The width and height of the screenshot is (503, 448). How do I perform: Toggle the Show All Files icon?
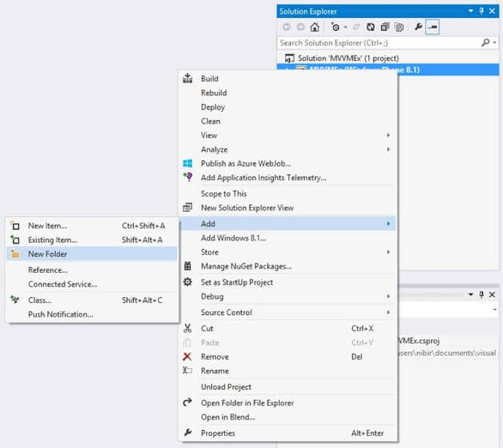pyautogui.click(x=399, y=27)
